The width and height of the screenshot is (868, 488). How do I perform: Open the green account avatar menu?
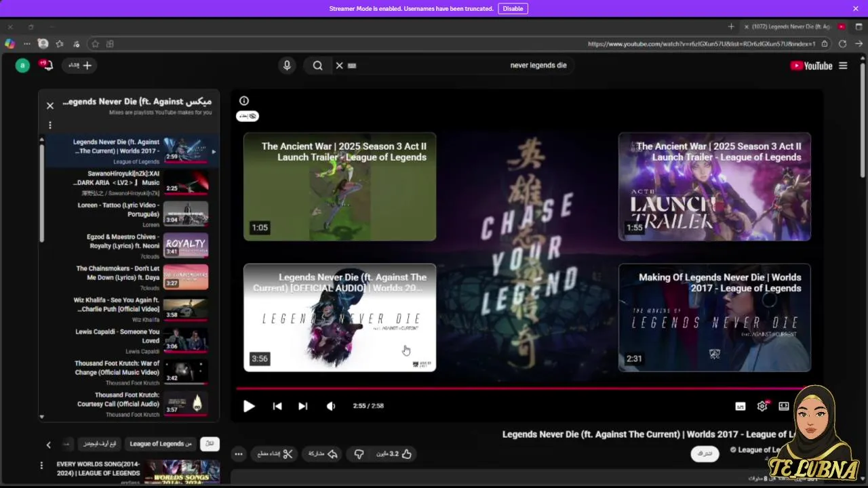coord(22,66)
